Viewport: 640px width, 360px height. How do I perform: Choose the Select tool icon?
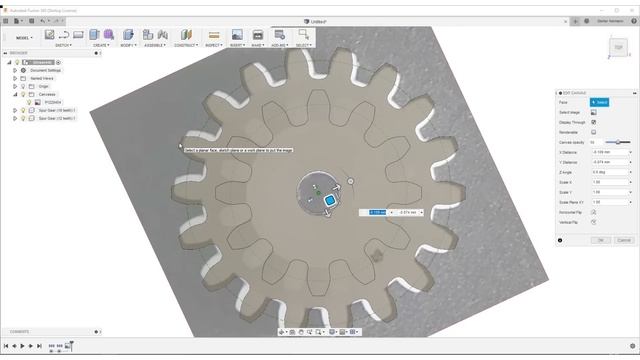(x=303, y=34)
